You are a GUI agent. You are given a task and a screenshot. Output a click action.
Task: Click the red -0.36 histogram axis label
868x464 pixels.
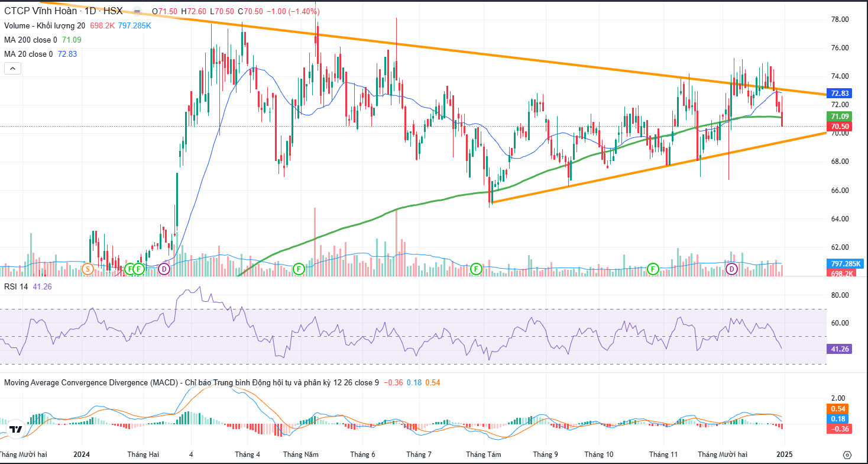tap(840, 429)
